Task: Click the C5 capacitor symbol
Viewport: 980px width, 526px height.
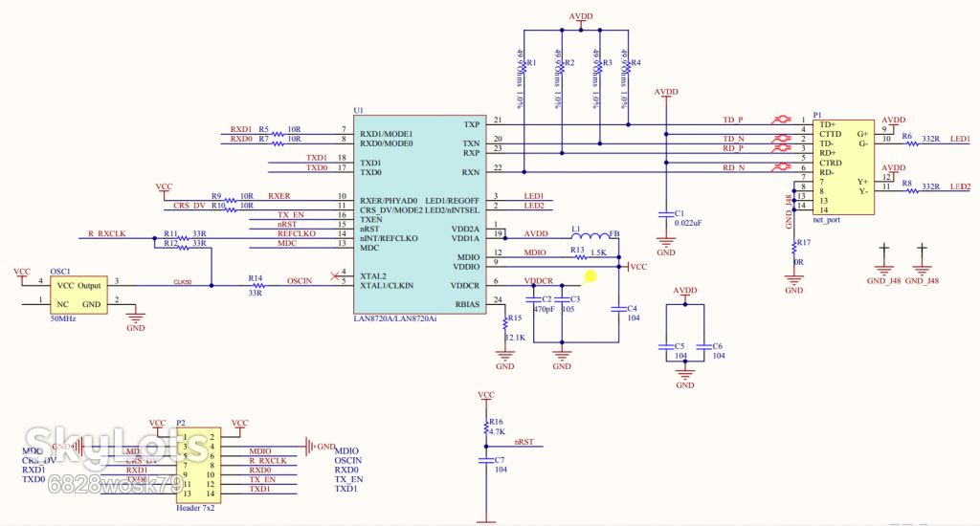Action: pyautogui.click(x=666, y=347)
